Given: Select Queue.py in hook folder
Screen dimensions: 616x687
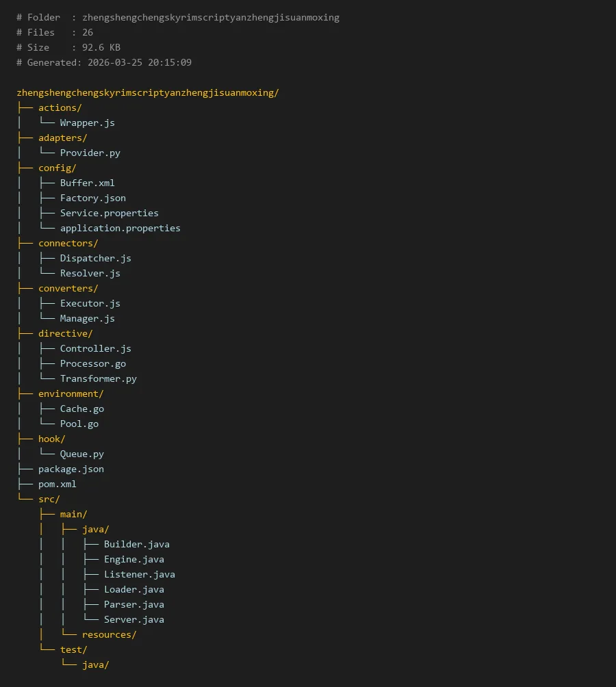Looking at the screenshot, I should tap(81, 454).
